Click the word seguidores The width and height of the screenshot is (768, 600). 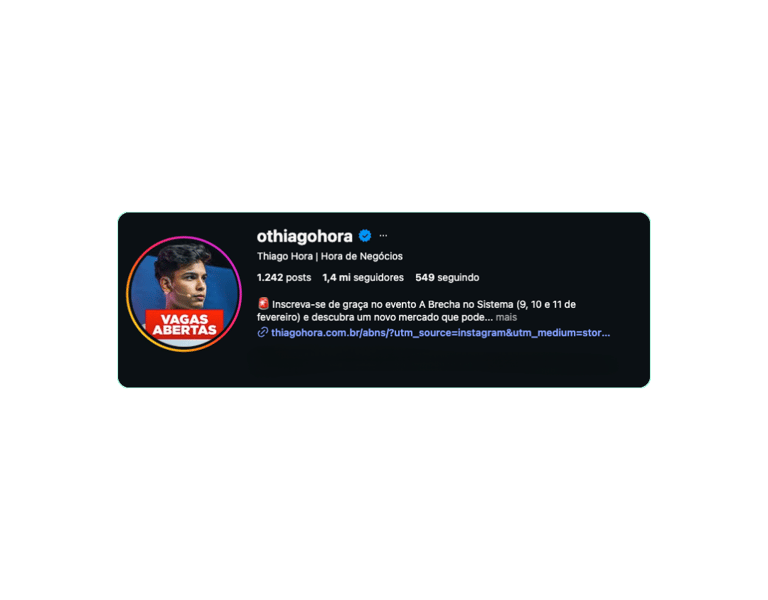coord(379,277)
